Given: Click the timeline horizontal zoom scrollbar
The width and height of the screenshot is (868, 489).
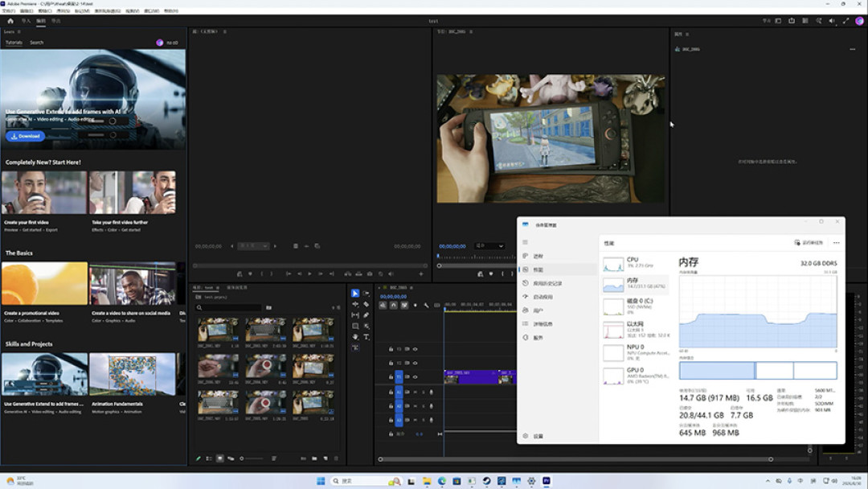Looking at the screenshot, I should pos(575,459).
